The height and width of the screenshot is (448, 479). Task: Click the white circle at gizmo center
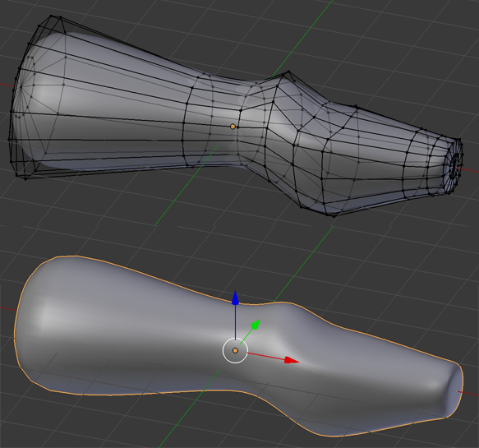pyautogui.click(x=235, y=350)
